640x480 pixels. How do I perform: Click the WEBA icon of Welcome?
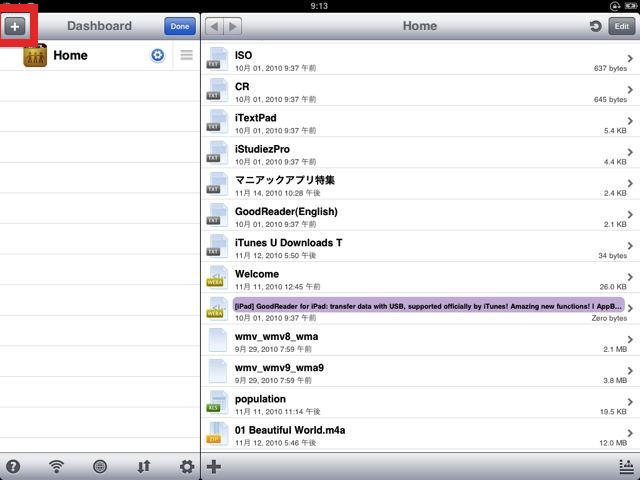216,278
